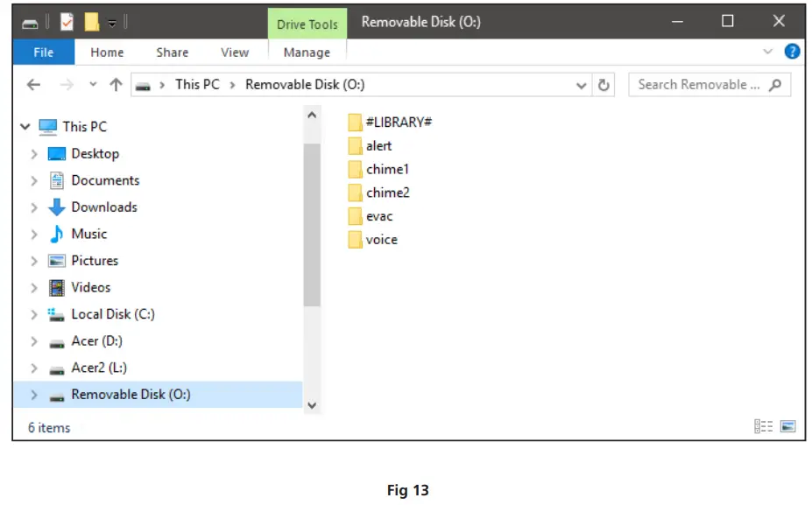Click the 6 items status text
Screen dimensions: 812x505
pyautogui.click(x=49, y=428)
